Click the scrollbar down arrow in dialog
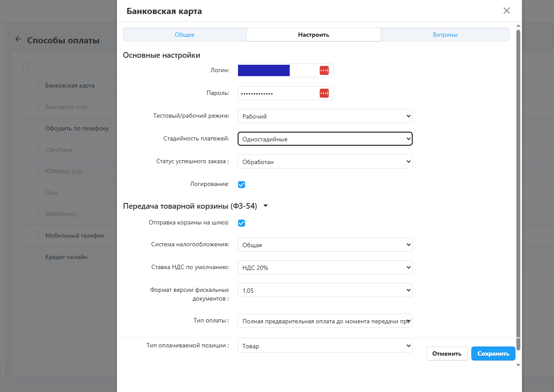Screen dimensions: 554x392 [519, 364]
